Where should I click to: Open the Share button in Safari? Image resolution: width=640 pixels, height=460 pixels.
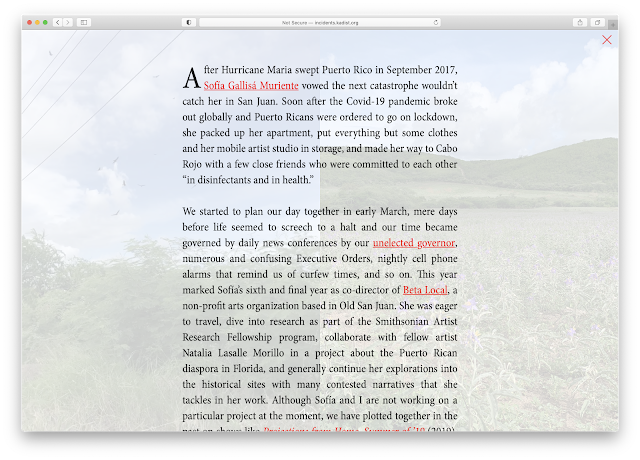pos(580,22)
